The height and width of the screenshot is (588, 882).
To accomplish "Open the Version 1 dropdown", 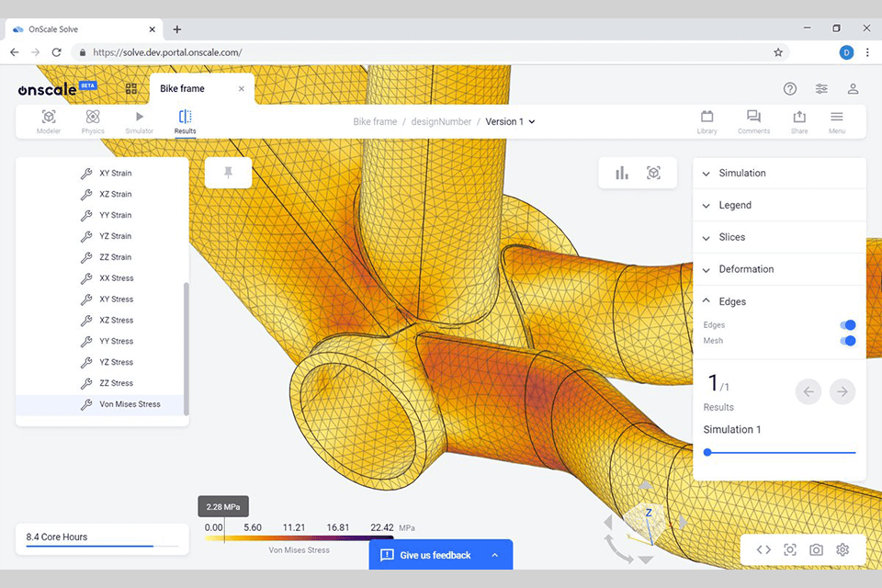I will click(x=510, y=121).
